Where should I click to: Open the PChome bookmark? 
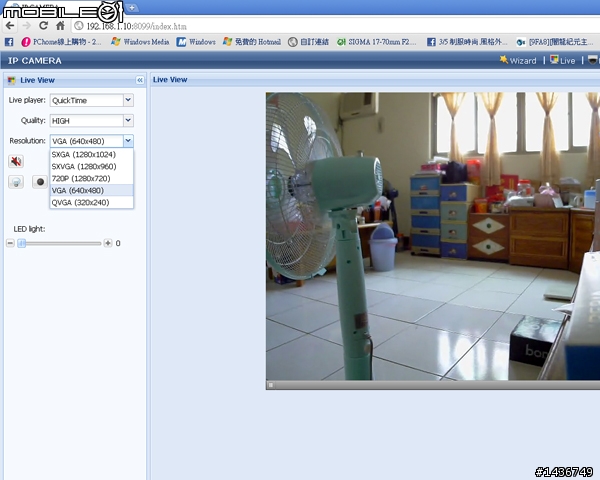click(62, 42)
